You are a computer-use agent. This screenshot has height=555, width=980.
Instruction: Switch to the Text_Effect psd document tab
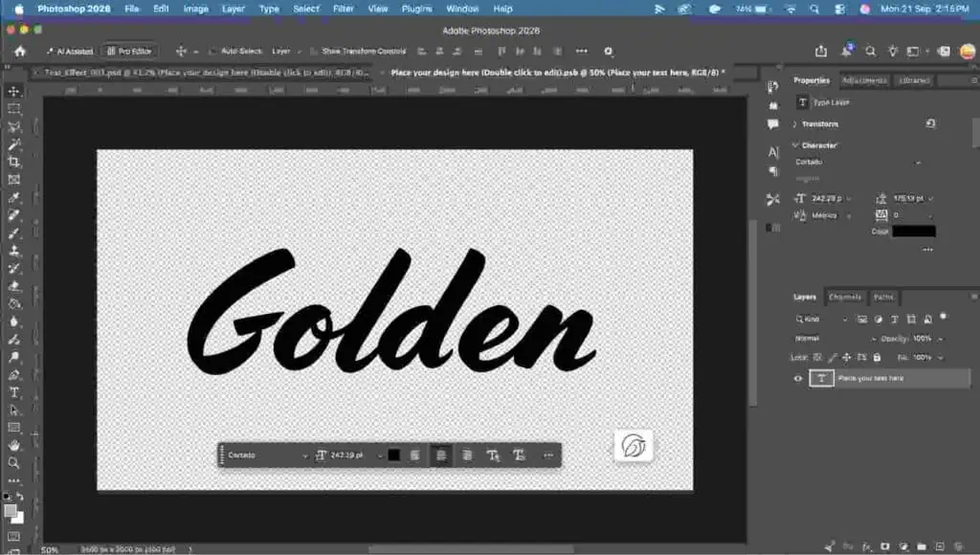[x=205, y=73]
